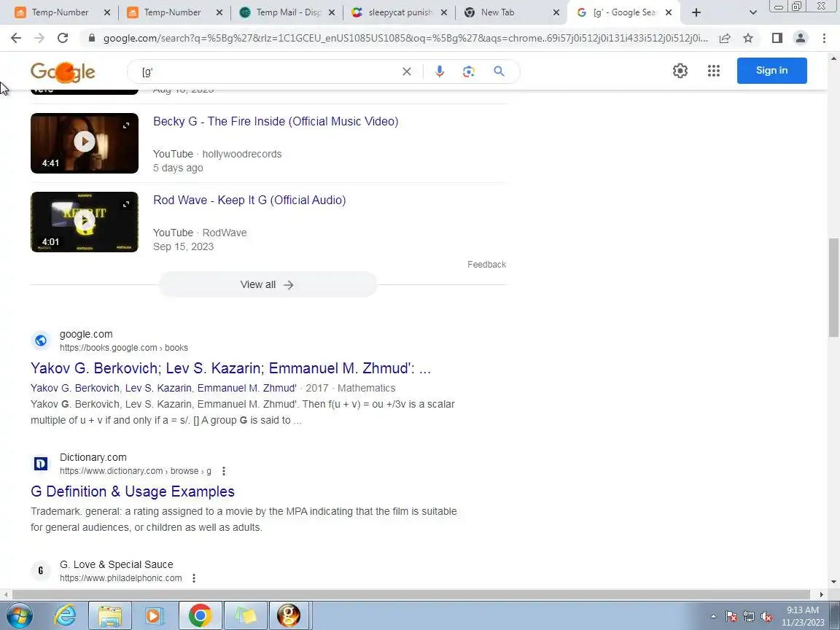This screenshot has width=840, height=630.
Task: Go back to the previous page
Action: click(15, 37)
